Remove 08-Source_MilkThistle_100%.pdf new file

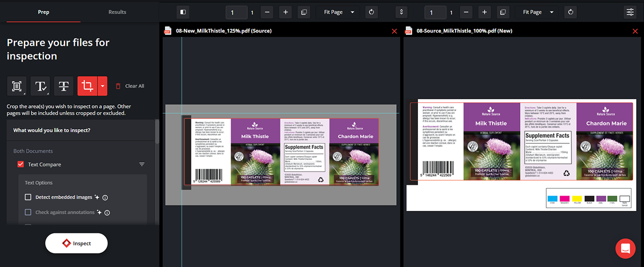[x=636, y=31]
